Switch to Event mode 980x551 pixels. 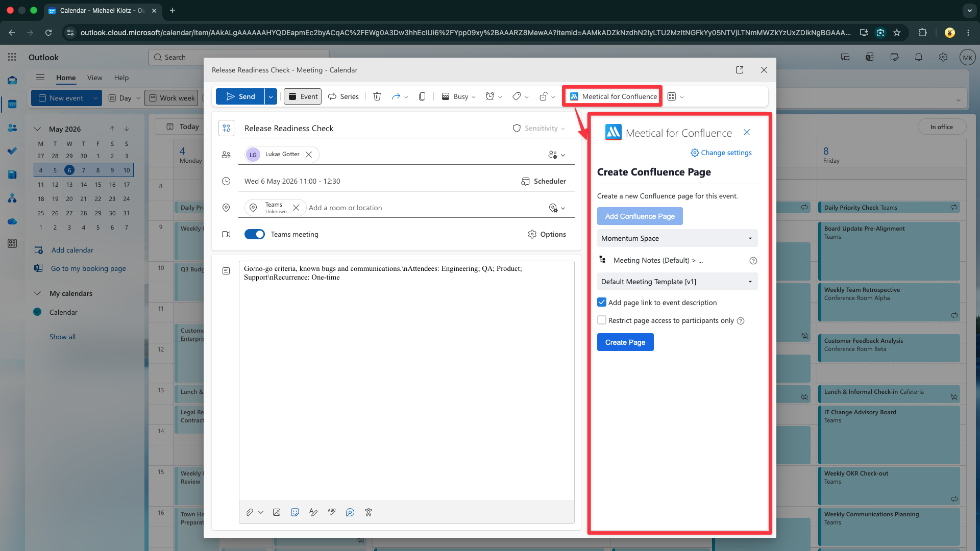click(x=303, y=96)
